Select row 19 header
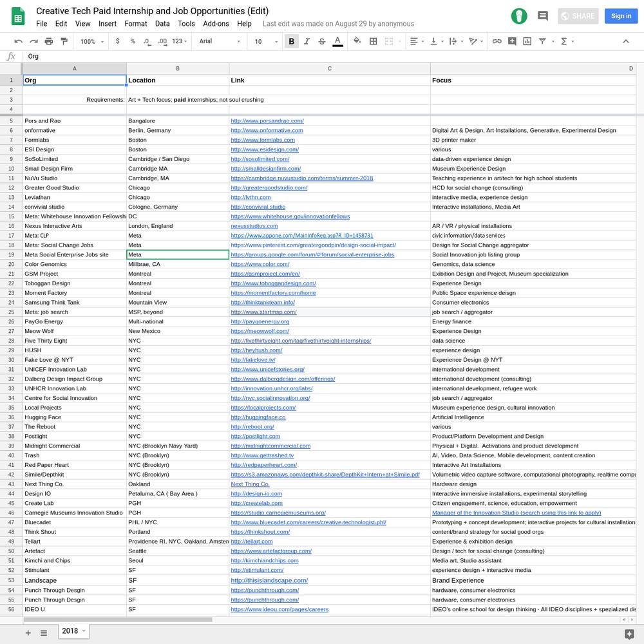This screenshot has height=644, width=644. tap(11, 254)
